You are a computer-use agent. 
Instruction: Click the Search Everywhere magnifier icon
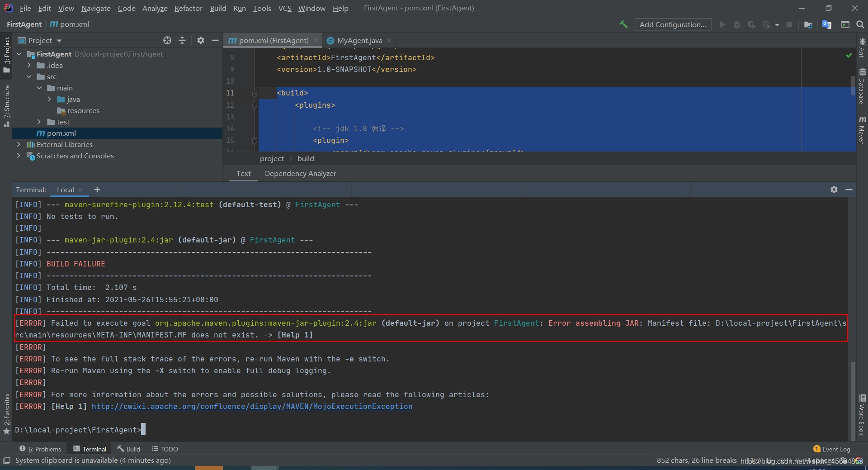point(860,24)
